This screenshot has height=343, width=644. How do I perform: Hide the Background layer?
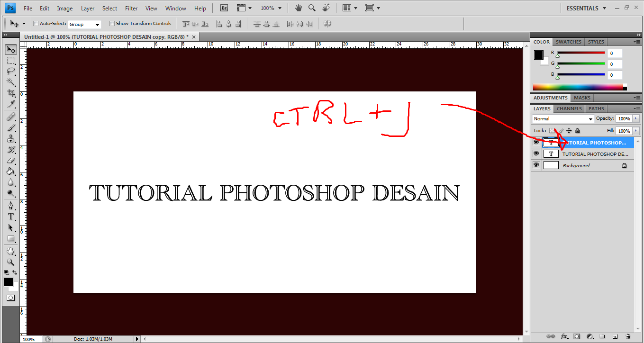point(536,165)
